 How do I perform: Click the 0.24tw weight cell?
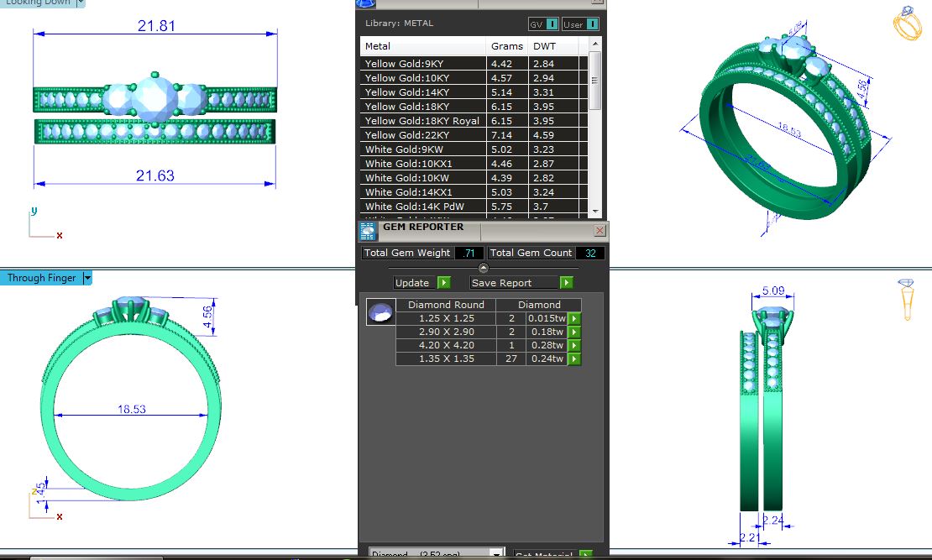[x=547, y=359]
